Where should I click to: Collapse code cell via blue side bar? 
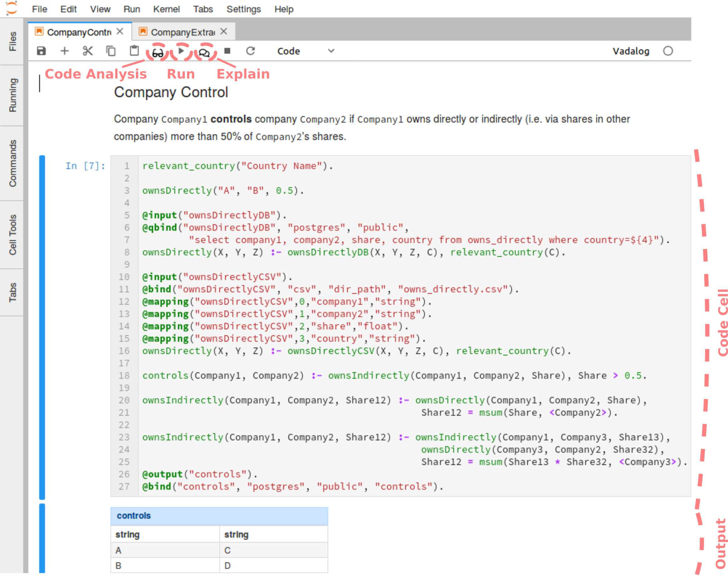pos(42,327)
